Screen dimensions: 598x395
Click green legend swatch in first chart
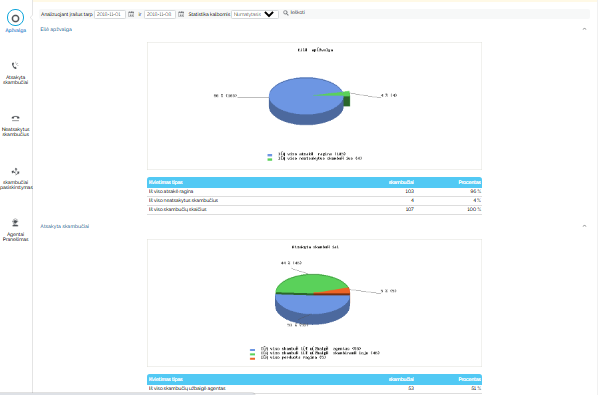(270, 159)
